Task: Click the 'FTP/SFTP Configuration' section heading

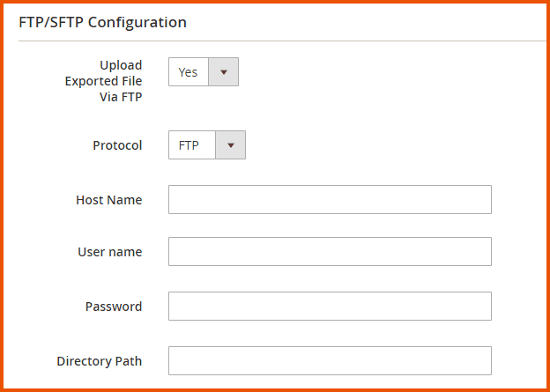Action: point(102,22)
